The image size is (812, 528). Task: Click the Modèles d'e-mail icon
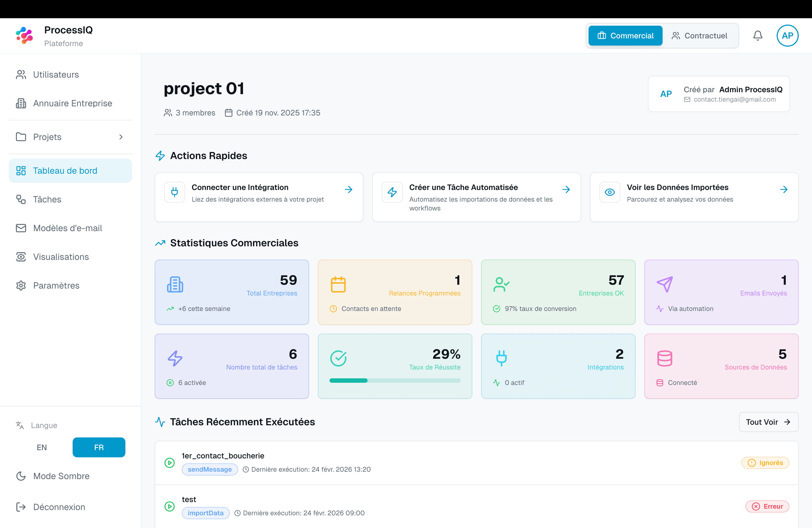pyautogui.click(x=21, y=228)
